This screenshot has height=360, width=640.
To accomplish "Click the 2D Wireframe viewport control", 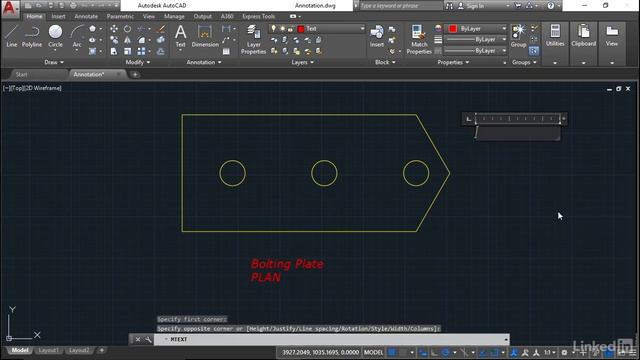I will (x=43, y=88).
